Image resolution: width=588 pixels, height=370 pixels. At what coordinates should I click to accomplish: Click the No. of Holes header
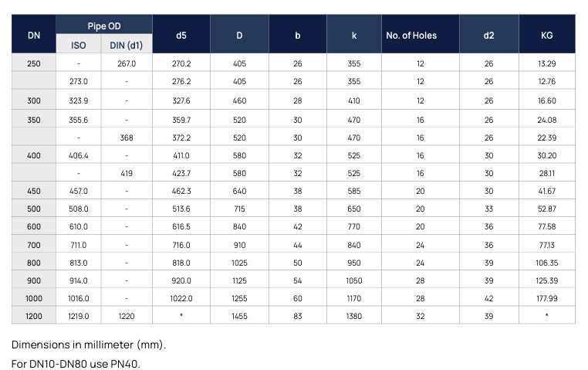pos(421,36)
